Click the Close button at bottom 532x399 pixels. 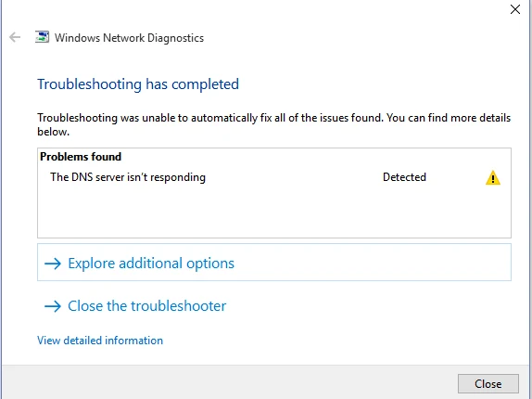click(x=488, y=384)
